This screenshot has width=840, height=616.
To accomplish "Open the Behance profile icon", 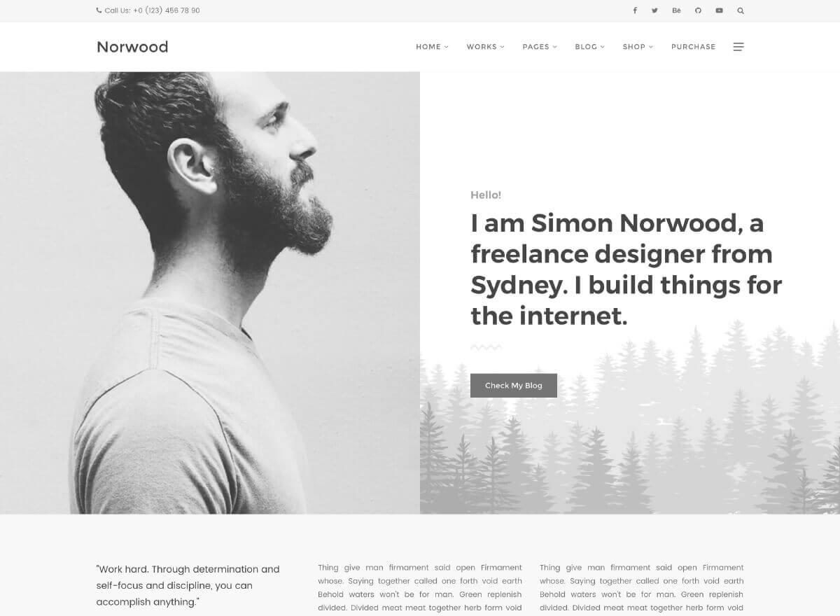I will 676,10.
